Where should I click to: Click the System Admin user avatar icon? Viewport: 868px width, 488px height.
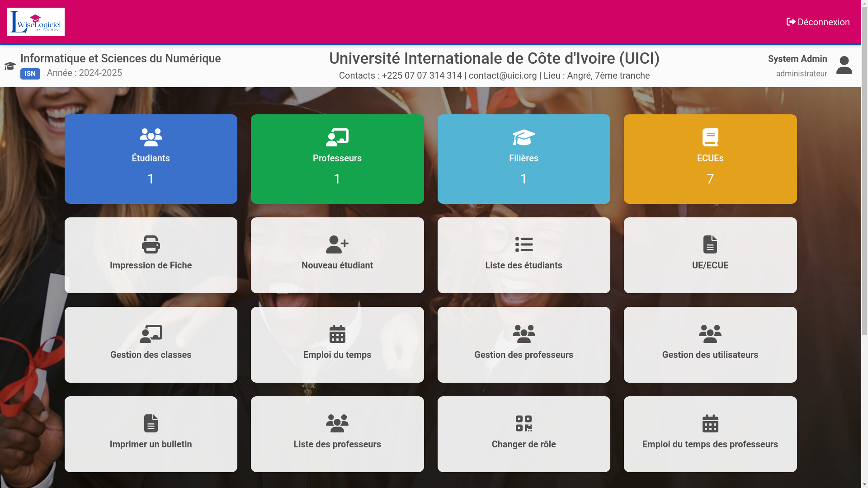pos(844,66)
